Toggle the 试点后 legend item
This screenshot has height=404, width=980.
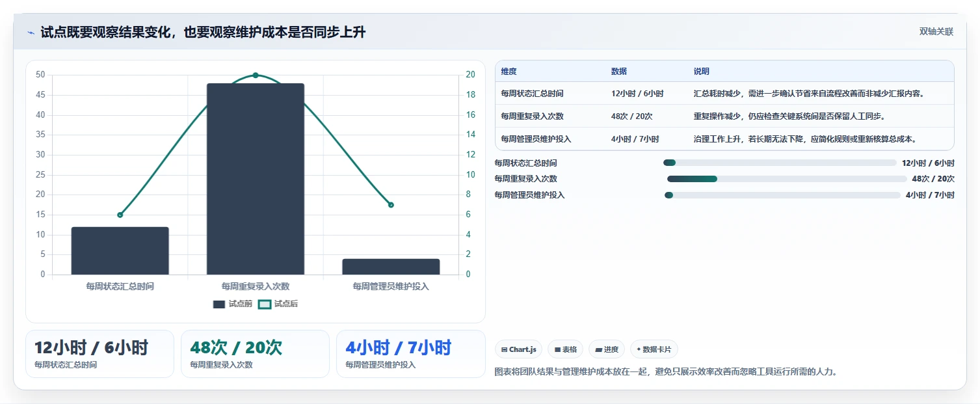[278, 304]
